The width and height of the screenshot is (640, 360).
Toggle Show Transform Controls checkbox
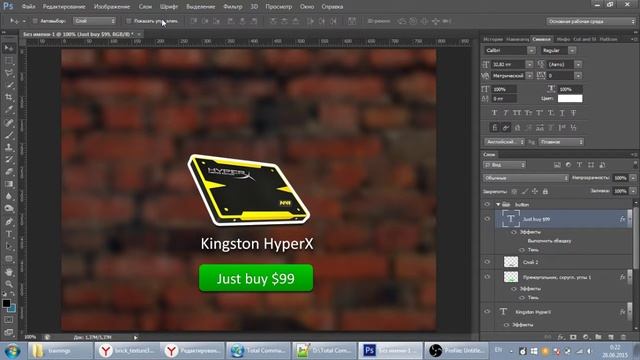click(x=129, y=21)
